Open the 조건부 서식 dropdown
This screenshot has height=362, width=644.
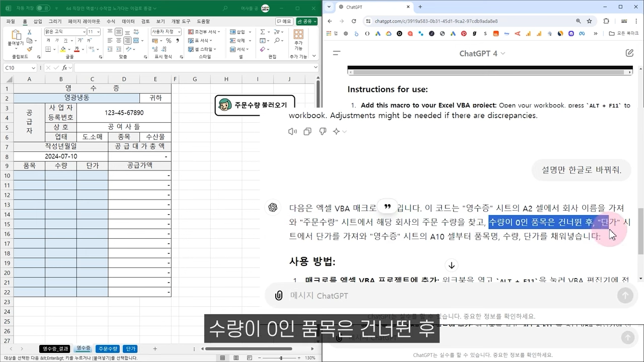pos(205,32)
